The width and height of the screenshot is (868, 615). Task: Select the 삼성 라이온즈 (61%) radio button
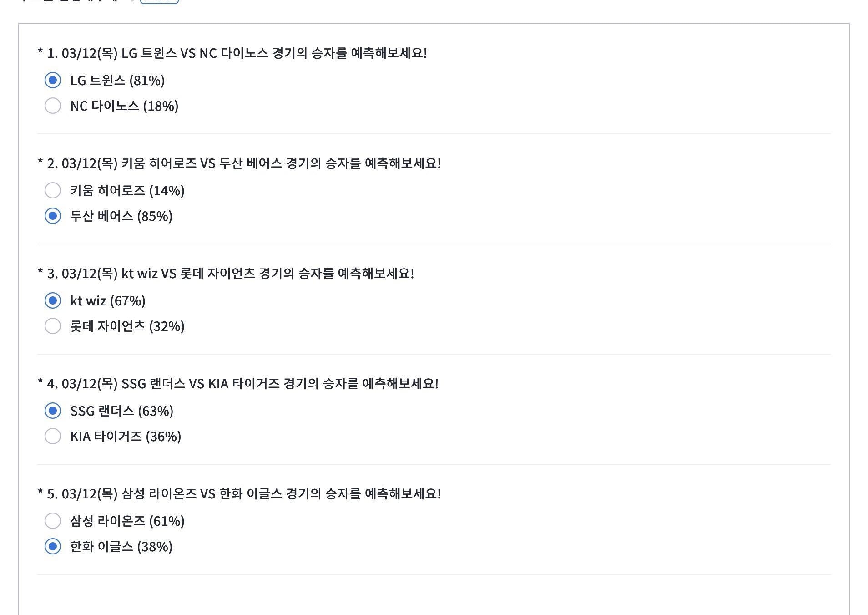tap(53, 521)
